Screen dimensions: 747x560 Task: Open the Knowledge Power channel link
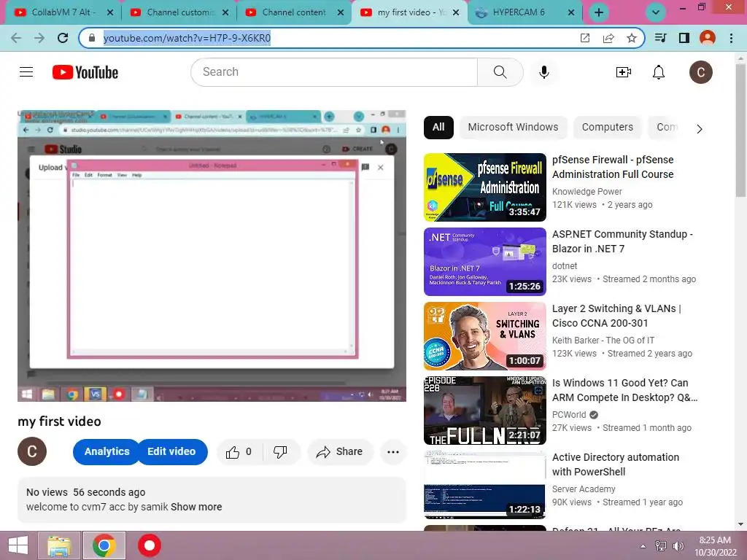tap(587, 192)
